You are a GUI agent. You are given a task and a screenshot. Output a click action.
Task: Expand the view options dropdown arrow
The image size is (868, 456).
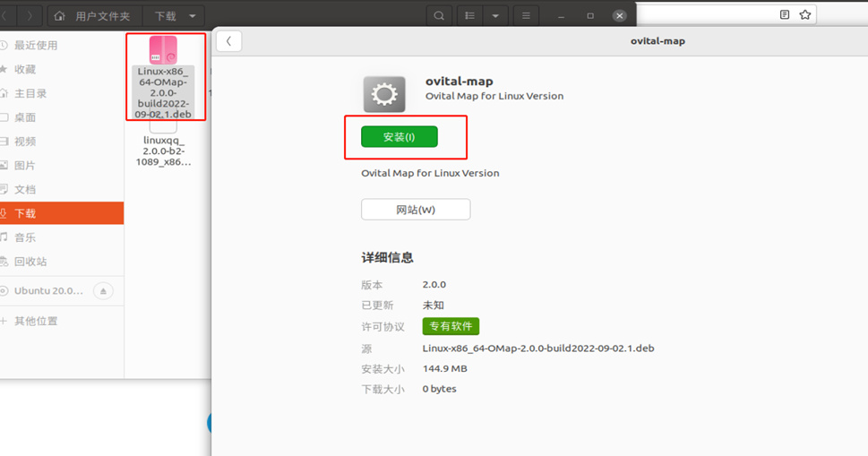point(494,16)
